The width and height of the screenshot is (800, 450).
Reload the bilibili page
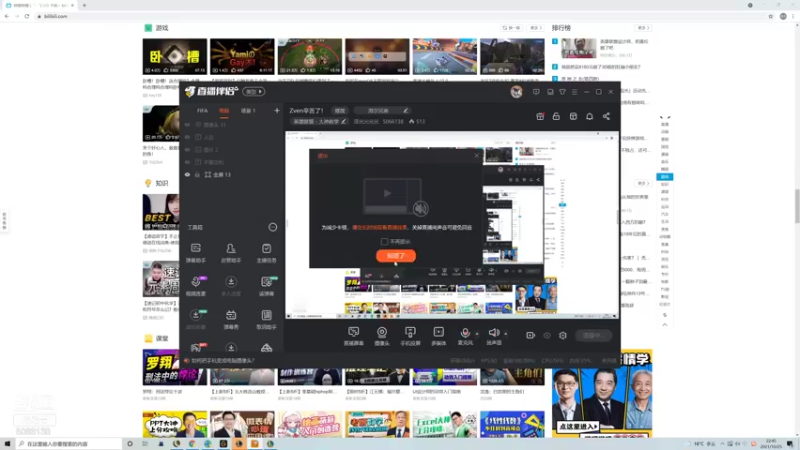coord(27,16)
